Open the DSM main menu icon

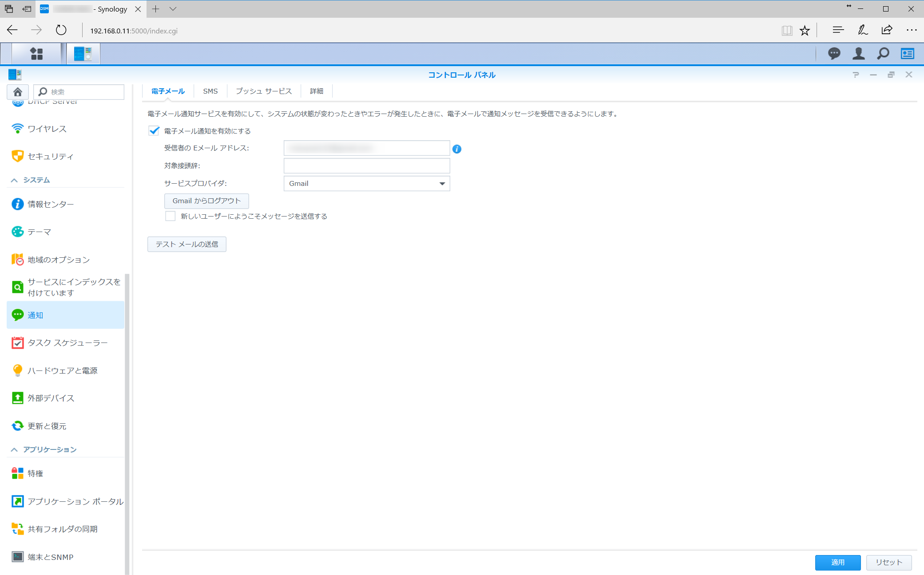(x=36, y=54)
